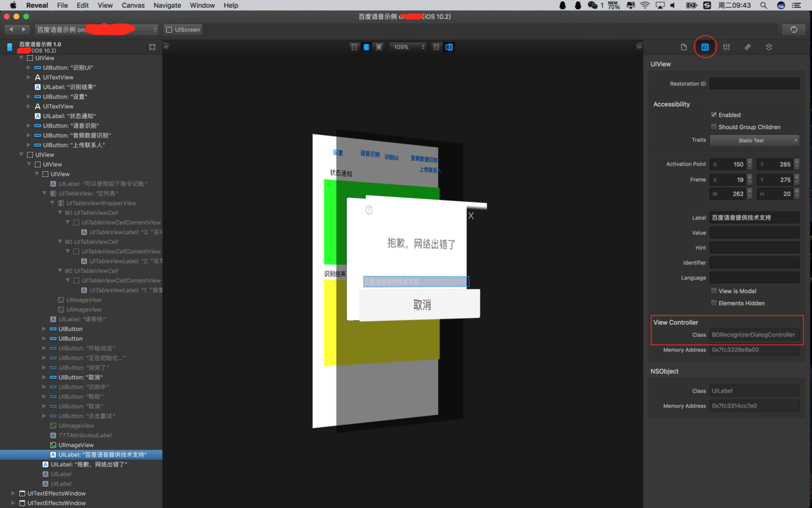Click the outline filter icon beside app name
This screenshot has width=812, height=508.
[x=152, y=47]
